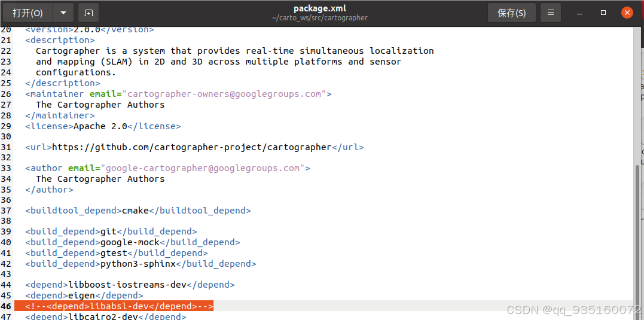Click the cmake buildtool_depend line
Screen dimensions: 644x320
coord(138,211)
